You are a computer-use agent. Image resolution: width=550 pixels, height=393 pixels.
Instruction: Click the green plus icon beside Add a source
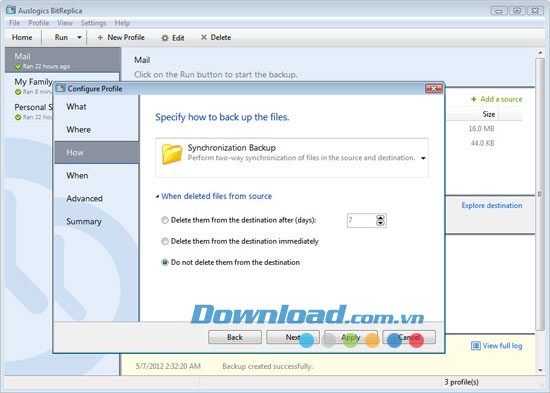[x=474, y=99]
